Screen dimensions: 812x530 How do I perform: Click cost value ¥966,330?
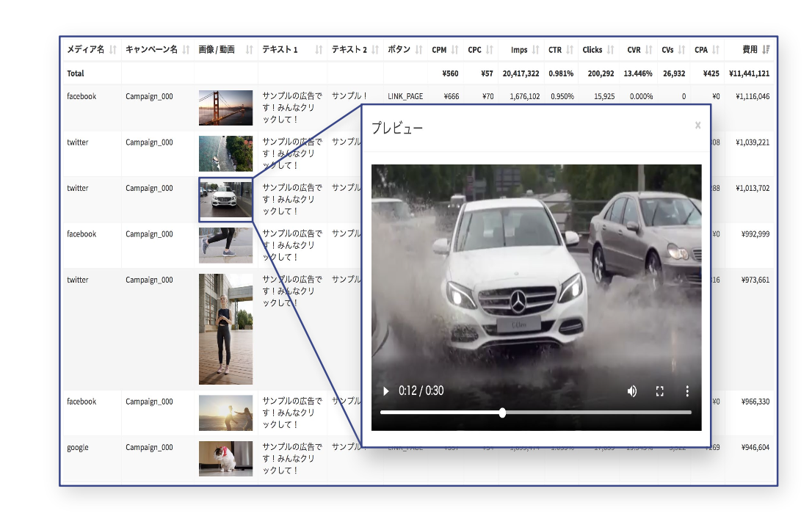[x=755, y=402]
